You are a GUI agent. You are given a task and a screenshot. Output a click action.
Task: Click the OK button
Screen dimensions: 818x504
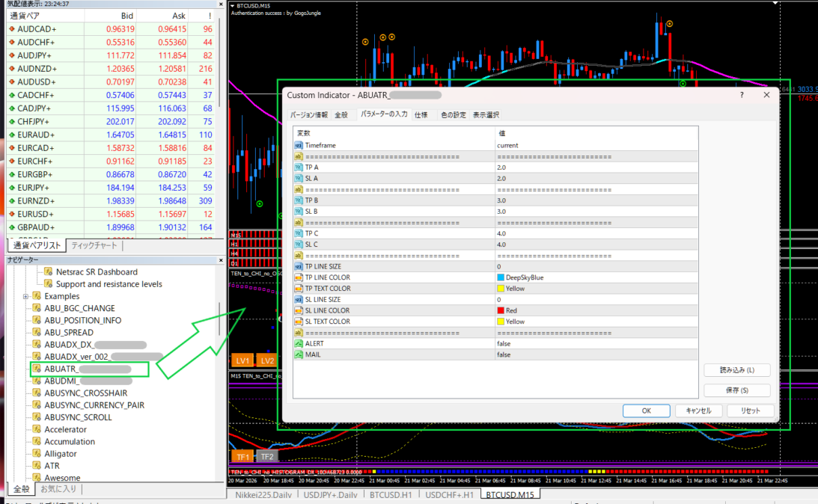[x=646, y=411]
